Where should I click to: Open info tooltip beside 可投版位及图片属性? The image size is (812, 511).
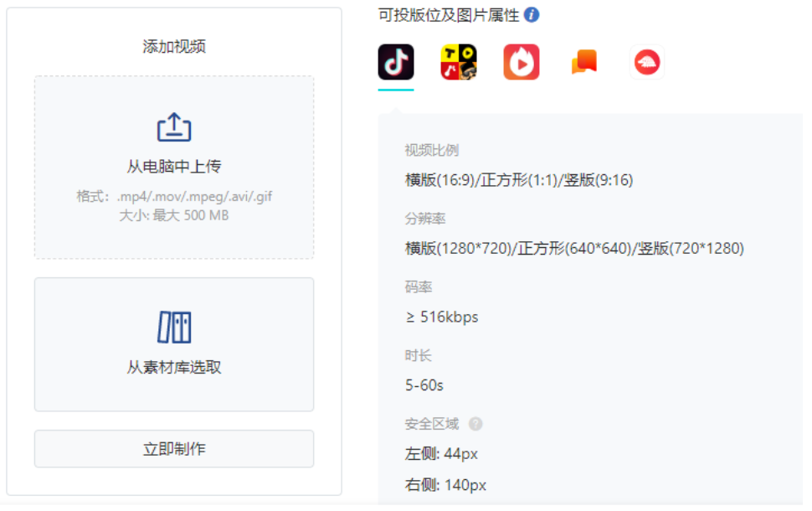pyautogui.click(x=532, y=14)
